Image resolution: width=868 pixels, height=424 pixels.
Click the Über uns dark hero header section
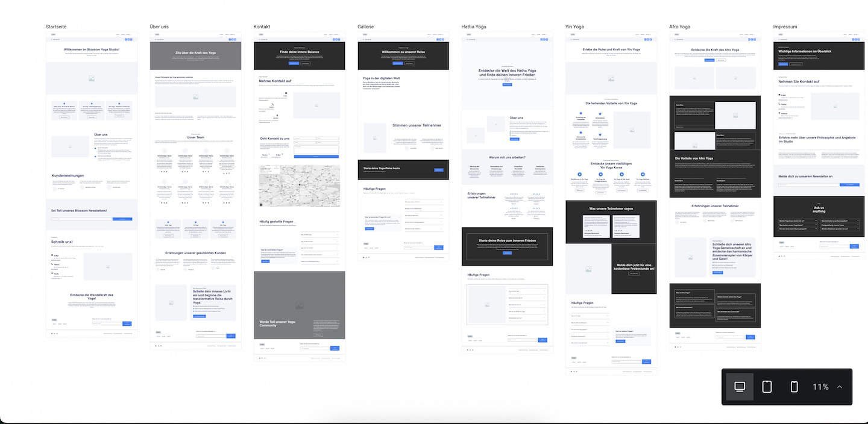(195, 55)
